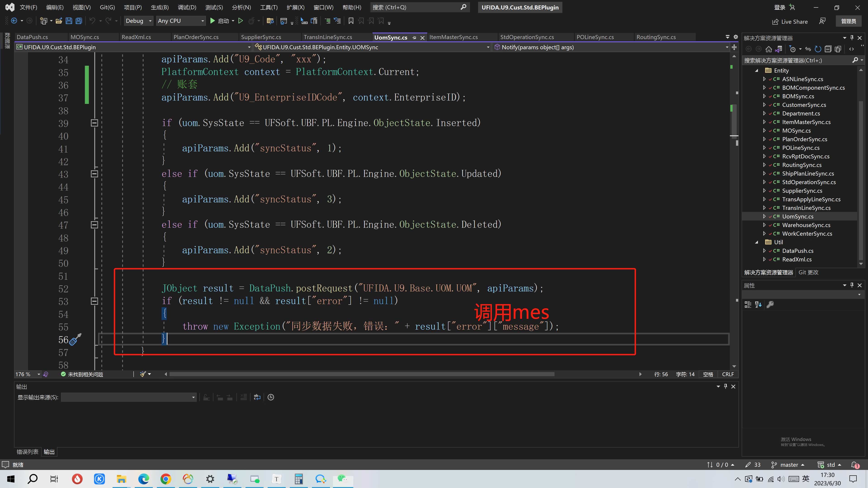The height and width of the screenshot is (488, 868).
Task: Click the Open File folder icon
Action: 59,21
